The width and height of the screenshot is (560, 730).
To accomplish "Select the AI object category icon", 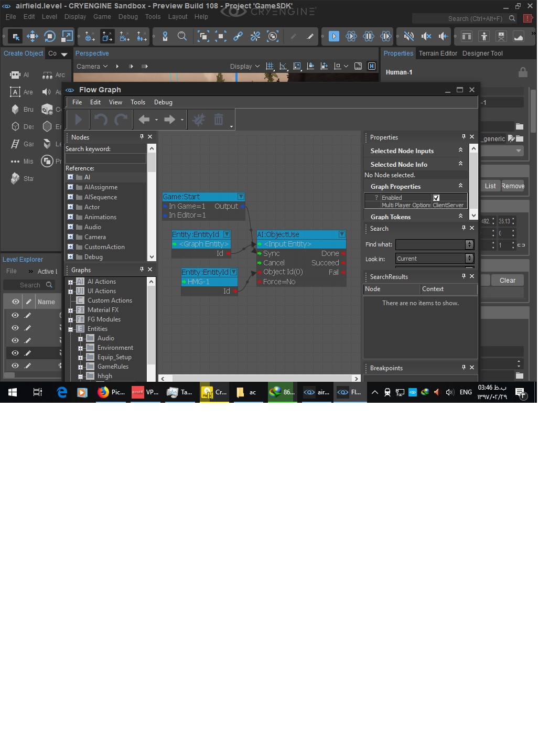I will pos(15,75).
